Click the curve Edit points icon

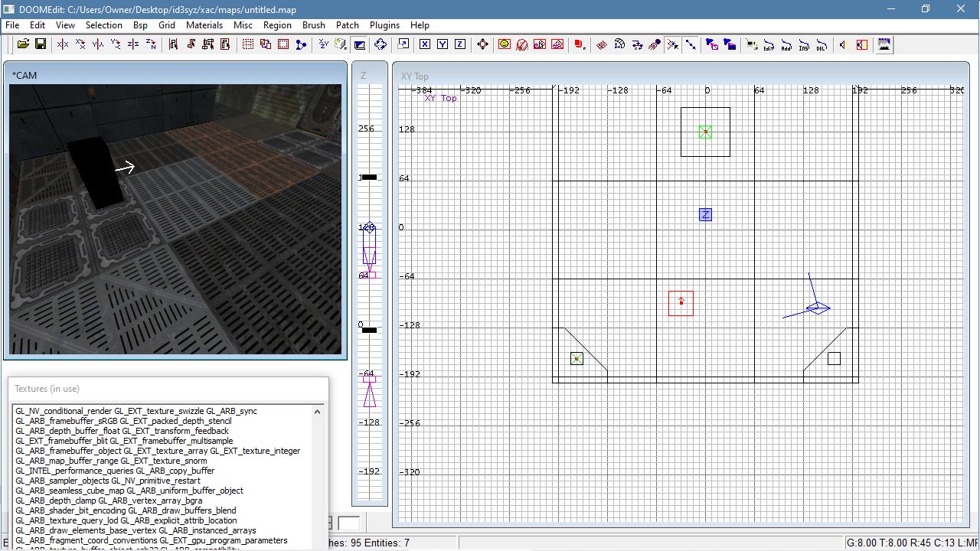click(x=769, y=44)
